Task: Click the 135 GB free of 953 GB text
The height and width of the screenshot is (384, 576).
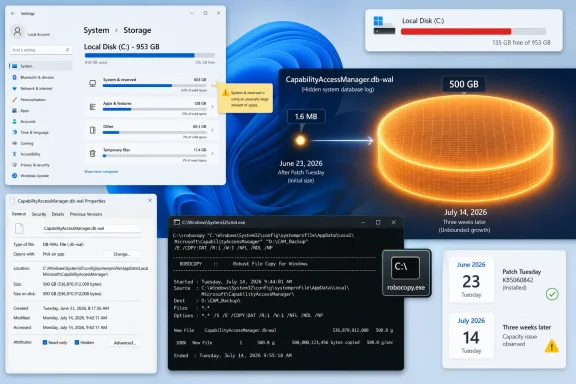Action: click(521, 43)
